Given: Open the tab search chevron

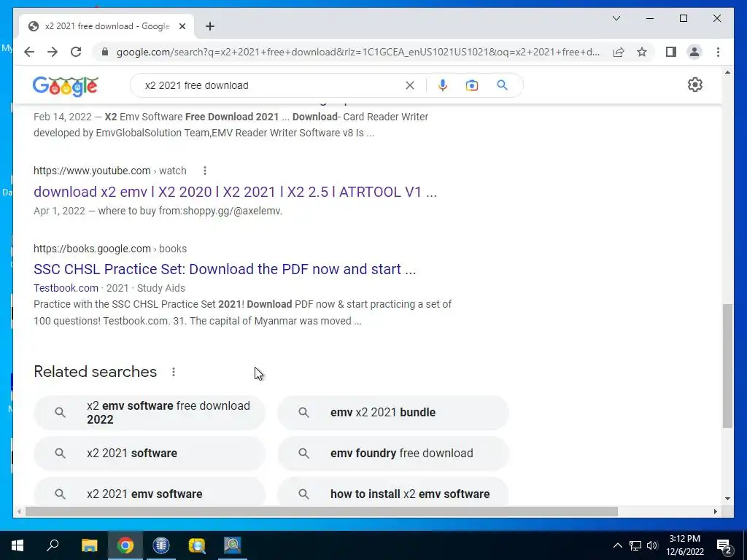Looking at the screenshot, I should point(616,18).
